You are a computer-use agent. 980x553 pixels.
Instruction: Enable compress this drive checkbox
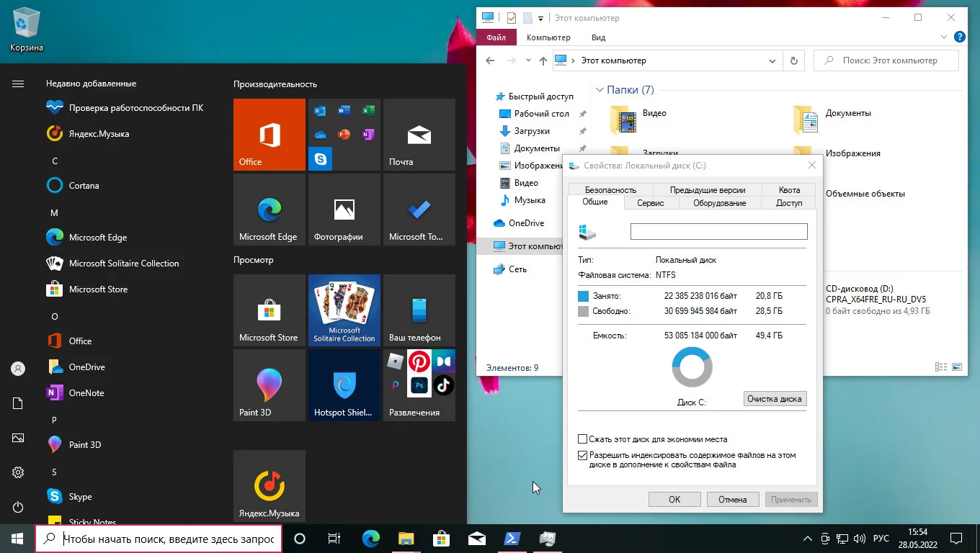tap(583, 439)
